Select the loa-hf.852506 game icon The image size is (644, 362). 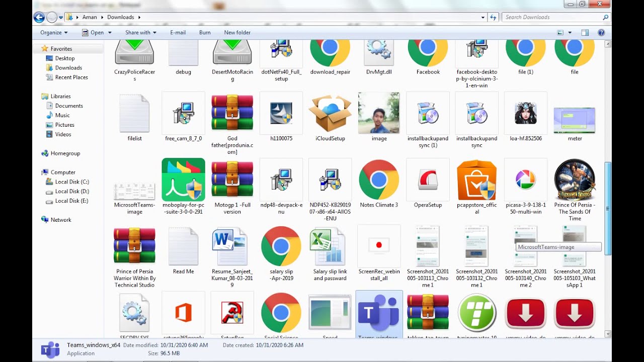click(525, 113)
